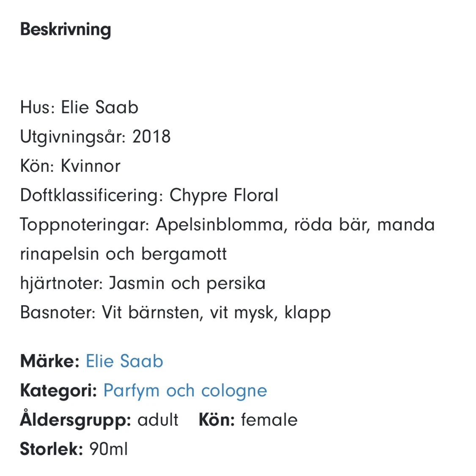Select the Hus: Elie Saab text line

[79, 107]
